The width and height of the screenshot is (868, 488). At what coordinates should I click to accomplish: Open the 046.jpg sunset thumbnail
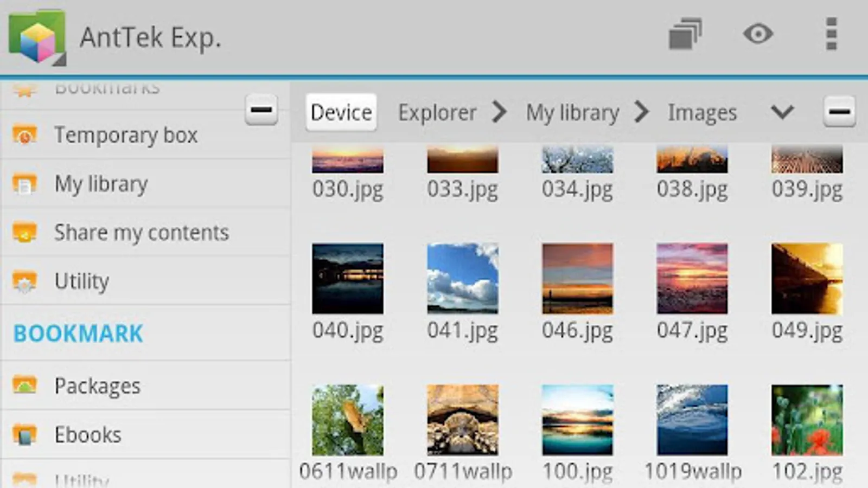(578, 279)
